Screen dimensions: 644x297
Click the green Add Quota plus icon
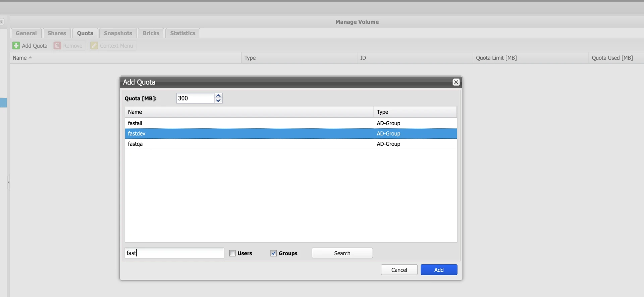point(16,46)
